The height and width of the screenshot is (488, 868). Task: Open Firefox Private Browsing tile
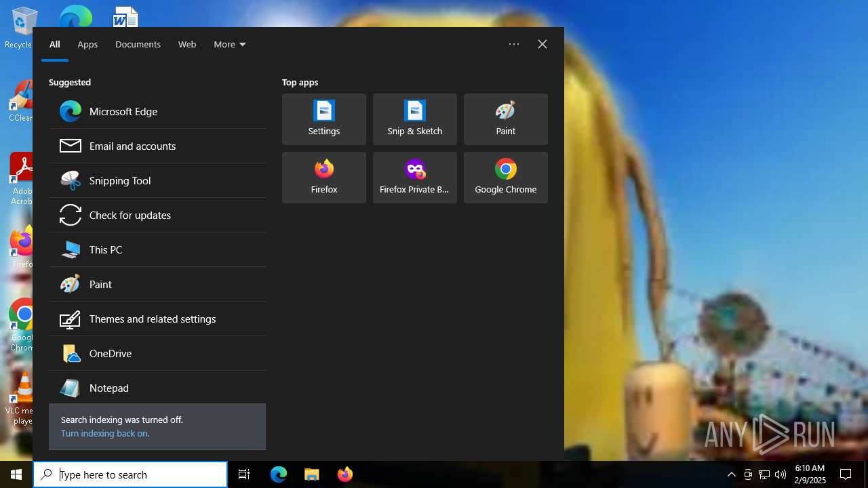coord(415,178)
